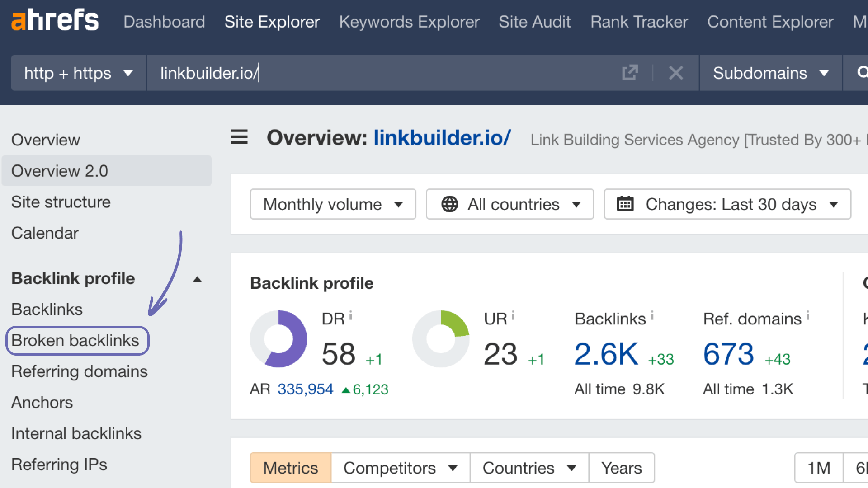Click inside the URL input field
This screenshot has width=868, height=488.
(316, 73)
